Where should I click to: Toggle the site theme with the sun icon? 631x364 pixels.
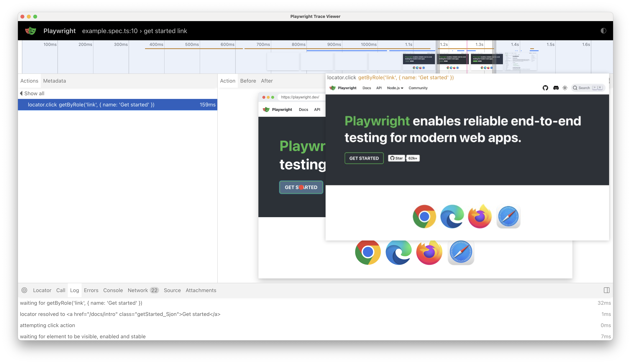pos(565,88)
